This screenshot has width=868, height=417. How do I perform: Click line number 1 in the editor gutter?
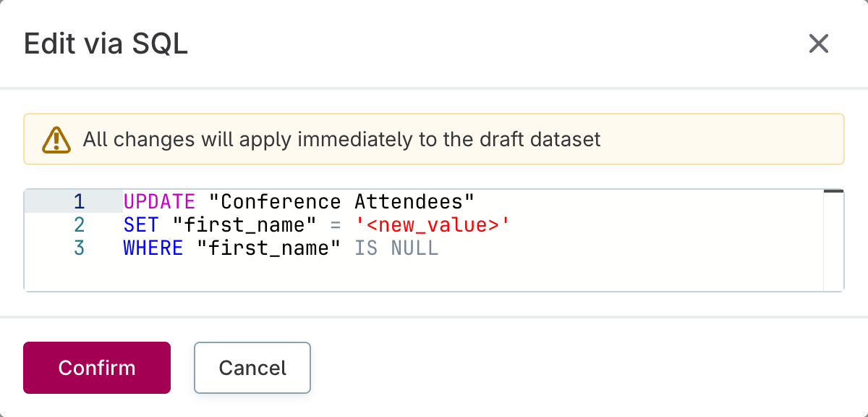80,201
